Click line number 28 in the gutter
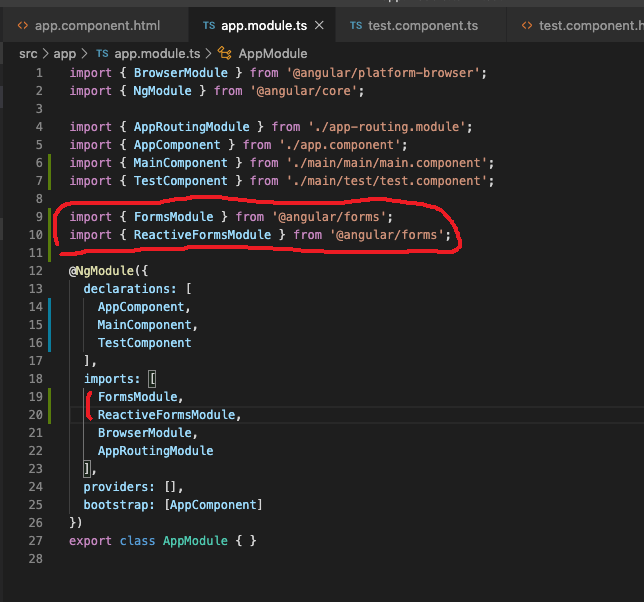 point(36,558)
